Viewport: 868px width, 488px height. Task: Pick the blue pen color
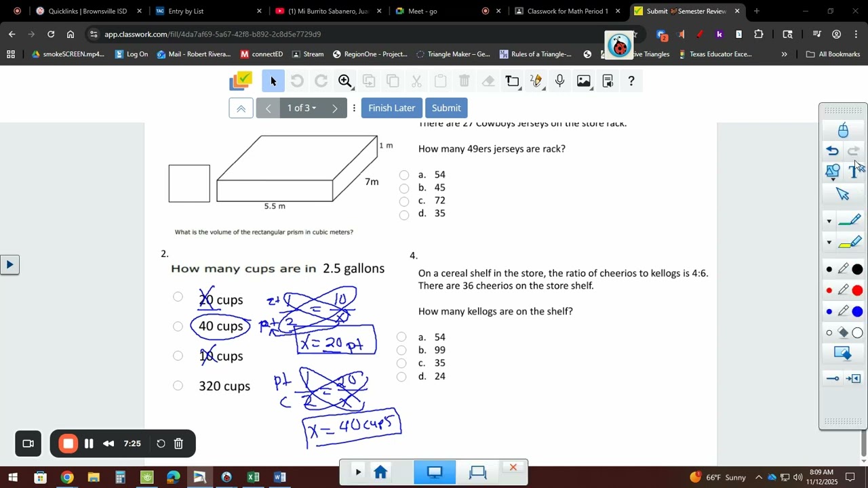[857, 312]
